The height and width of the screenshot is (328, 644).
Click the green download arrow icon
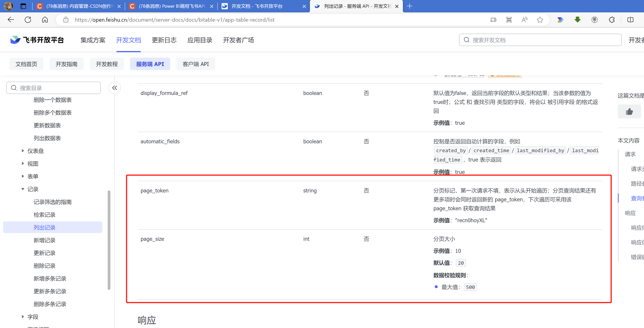(x=577, y=20)
